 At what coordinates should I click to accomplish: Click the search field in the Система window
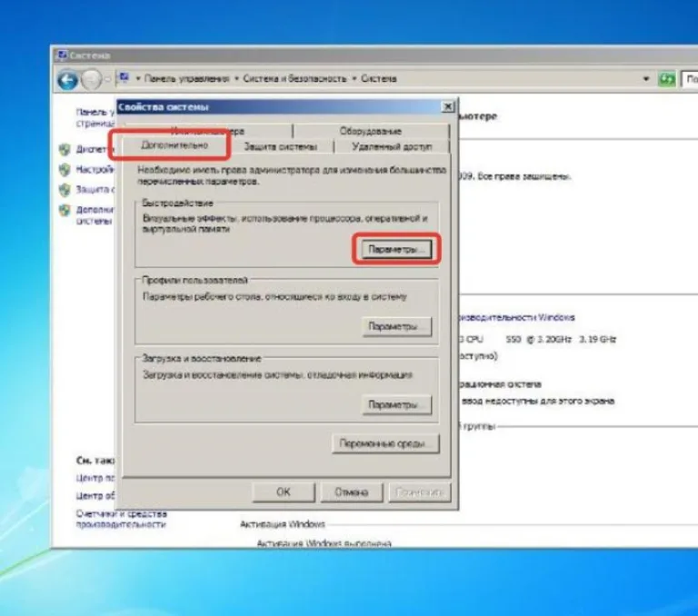click(x=690, y=79)
